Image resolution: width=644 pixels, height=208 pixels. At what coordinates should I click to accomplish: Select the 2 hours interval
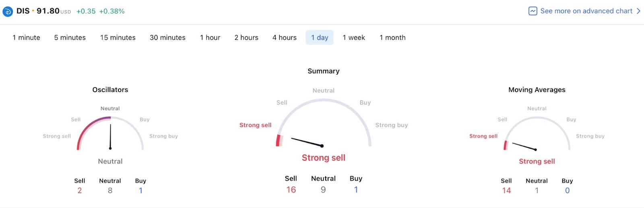pyautogui.click(x=246, y=37)
